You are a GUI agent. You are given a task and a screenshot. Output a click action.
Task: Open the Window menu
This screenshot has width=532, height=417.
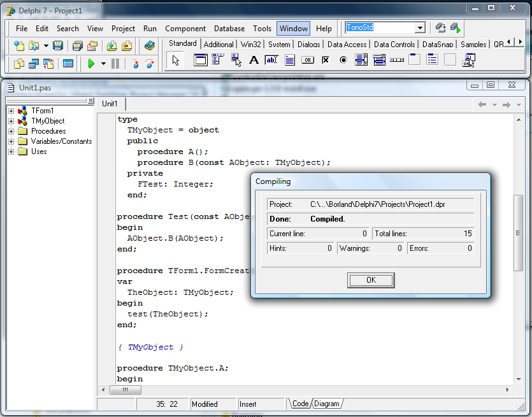(294, 29)
